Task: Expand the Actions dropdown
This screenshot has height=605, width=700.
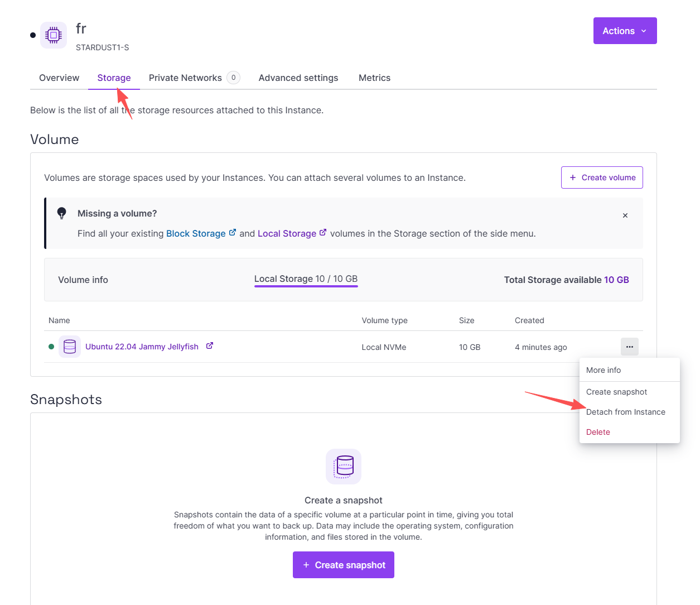Action: click(x=625, y=31)
